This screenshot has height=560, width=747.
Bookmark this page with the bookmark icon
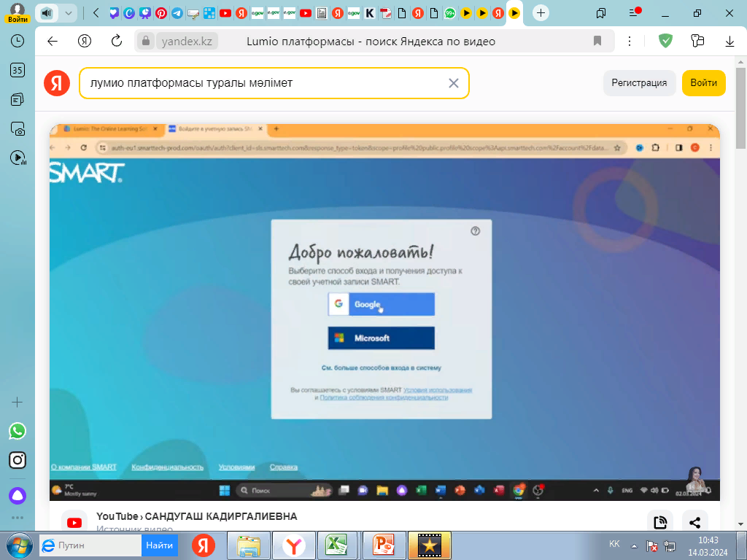pyautogui.click(x=597, y=41)
